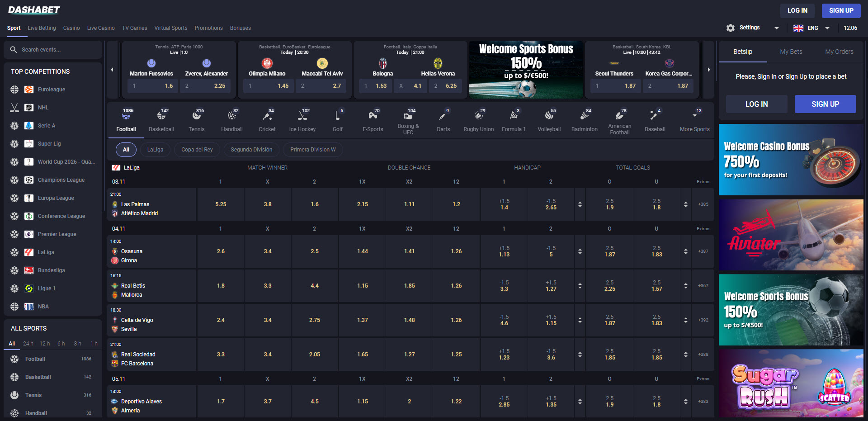Click the betslip SIGN UP button
868x421 pixels.
point(826,104)
